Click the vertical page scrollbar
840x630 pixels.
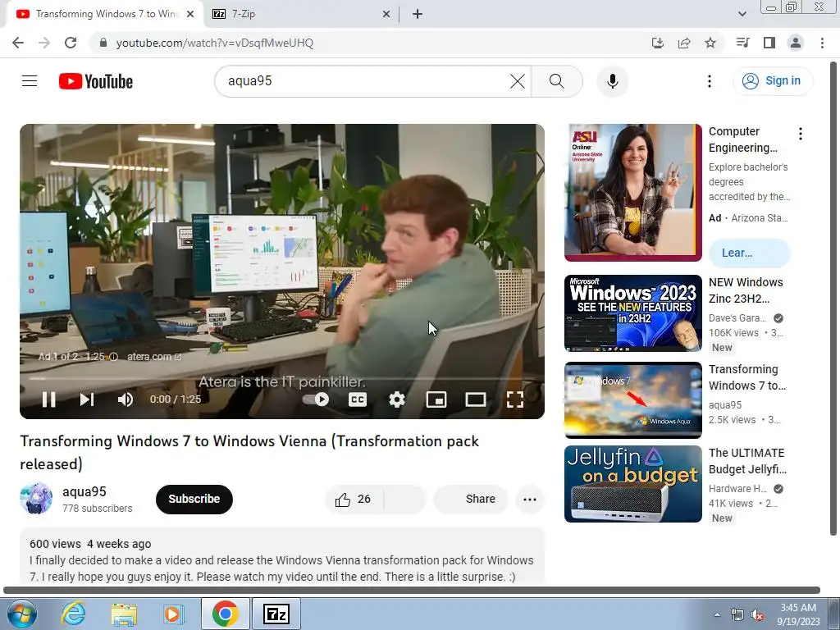click(833, 297)
